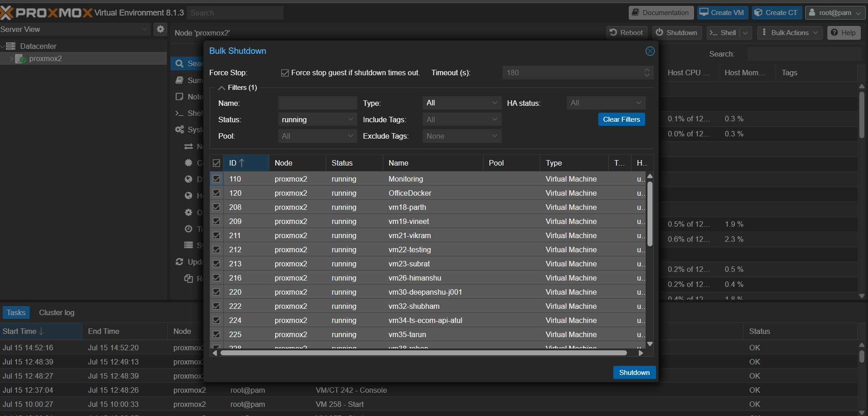Click the Clear Filters button
Viewport: 868px width, 416px height.
point(621,120)
